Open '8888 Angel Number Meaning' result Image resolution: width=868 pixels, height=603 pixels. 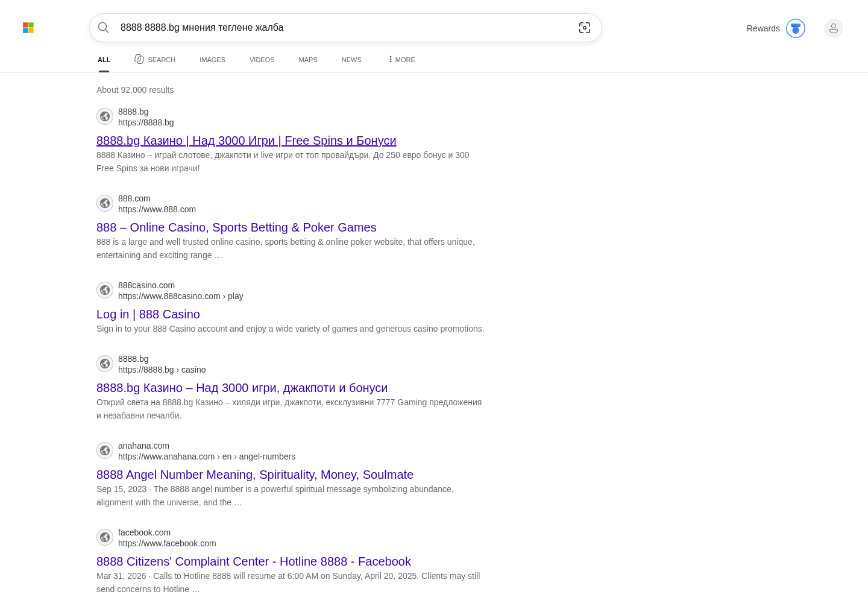click(255, 475)
